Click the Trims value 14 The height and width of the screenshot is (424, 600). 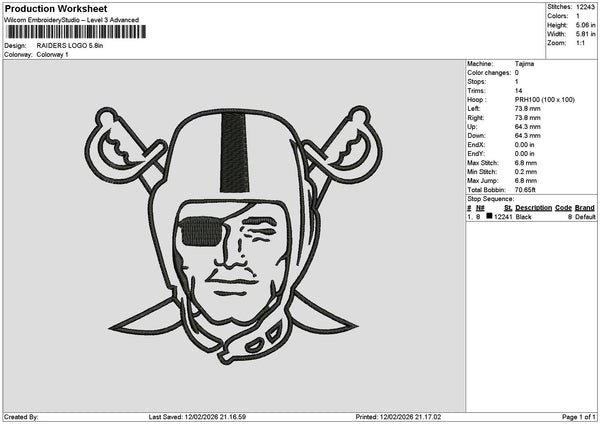(x=518, y=91)
